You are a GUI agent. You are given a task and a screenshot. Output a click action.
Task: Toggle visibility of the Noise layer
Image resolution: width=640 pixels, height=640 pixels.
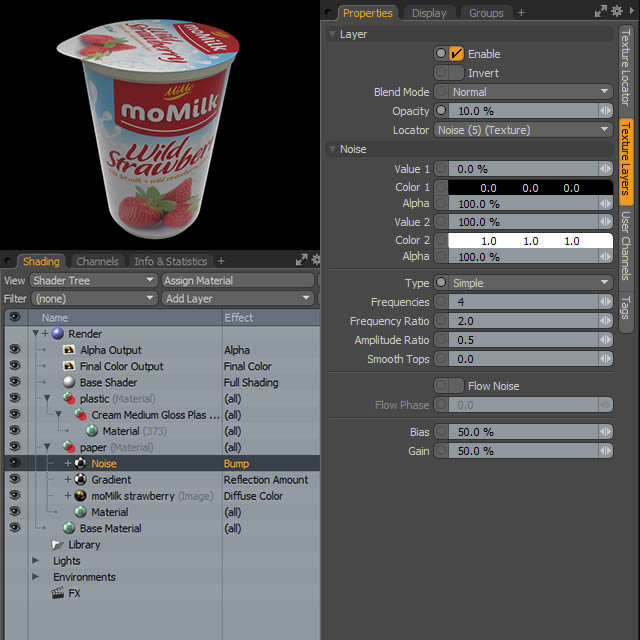[x=15, y=462]
